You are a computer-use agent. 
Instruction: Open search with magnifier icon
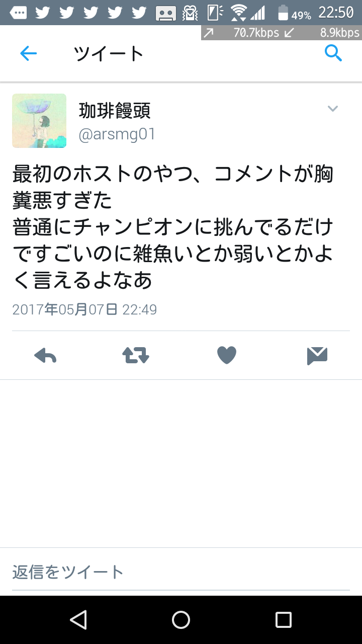click(x=333, y=52)
